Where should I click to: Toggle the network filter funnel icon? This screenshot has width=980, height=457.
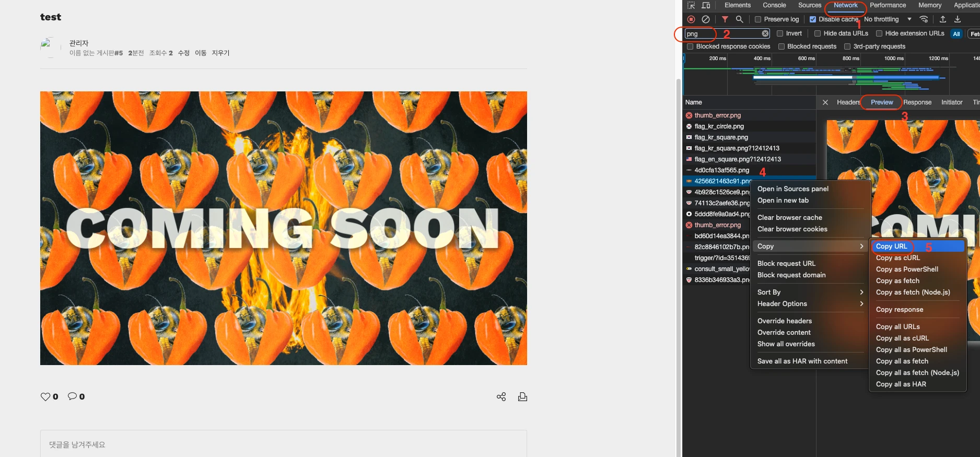[725, 19]
